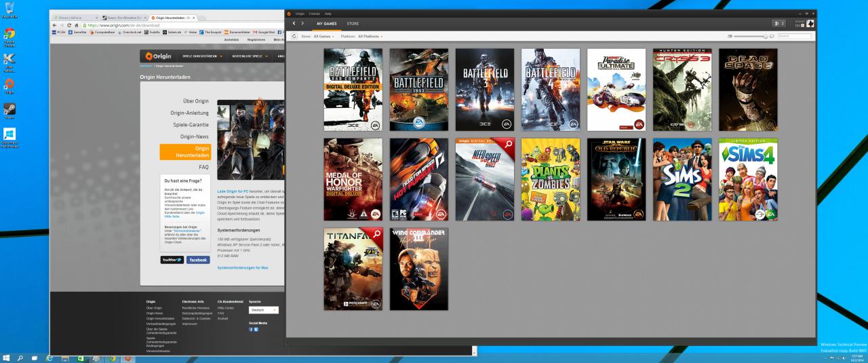Viewport: 868px width, 363px height.
Task: Select Spiele-Garantie in the sidebar
Action: point(191,125)
